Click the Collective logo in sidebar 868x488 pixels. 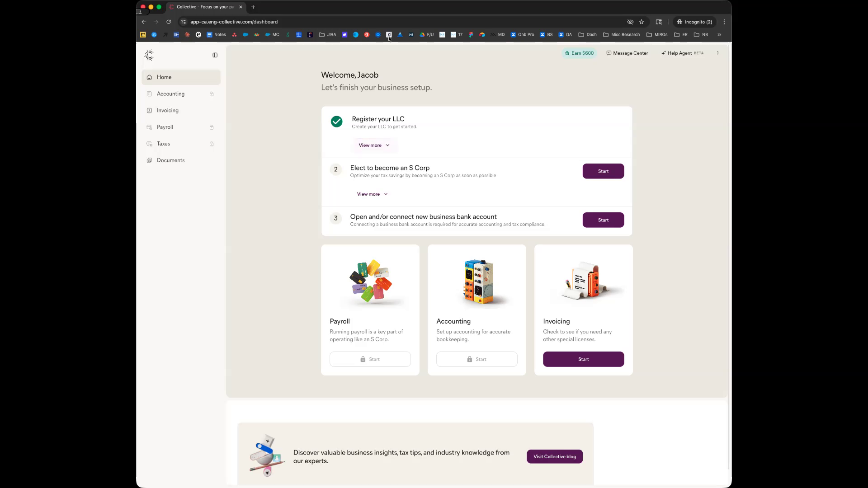(x=149, y=55)
